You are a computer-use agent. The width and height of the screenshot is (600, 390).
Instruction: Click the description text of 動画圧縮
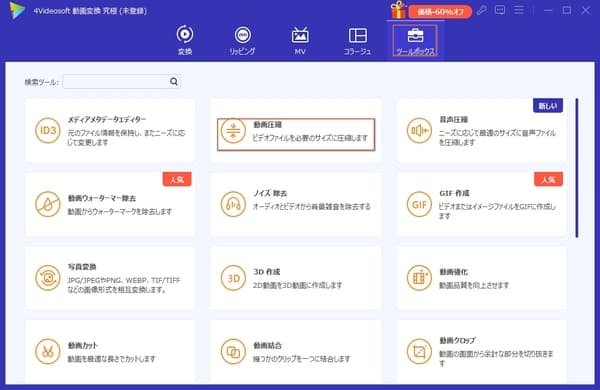[310, 137]
